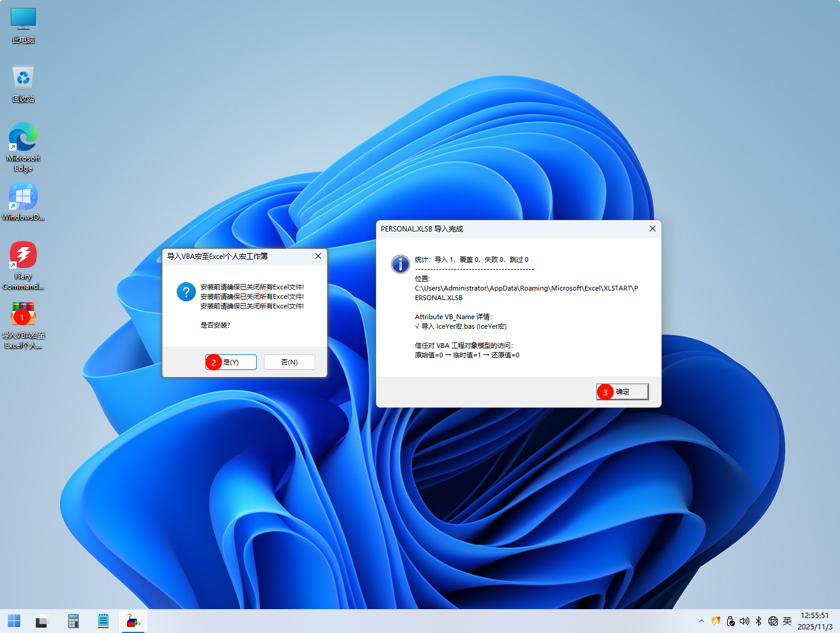Open the Notepad taskbar icon
Screen dimensions: 840x633
(x=103, y=622)
